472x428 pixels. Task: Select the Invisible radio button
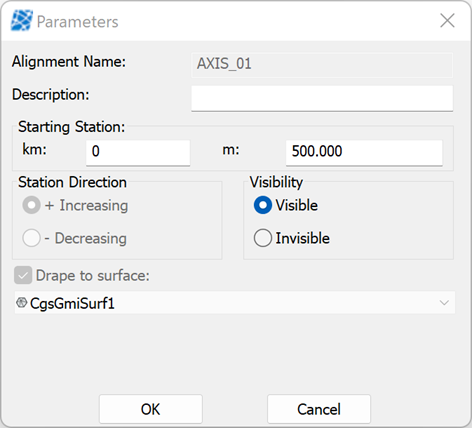tap(263, 238)
